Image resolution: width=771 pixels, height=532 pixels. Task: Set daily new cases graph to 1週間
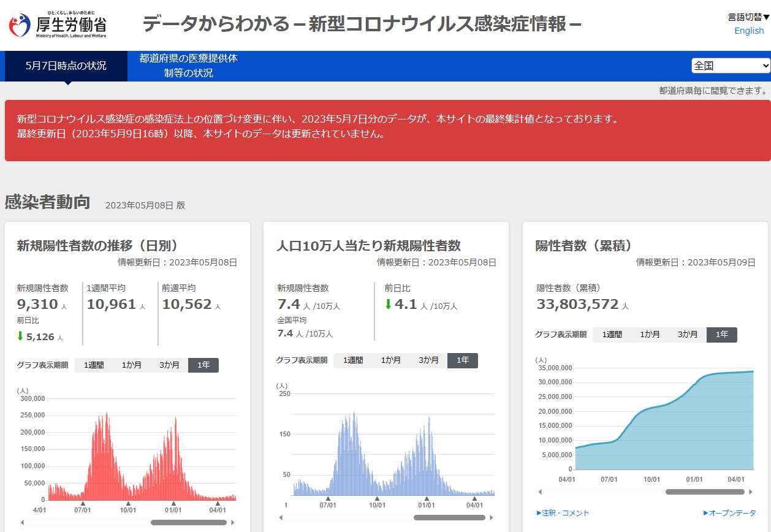pyautogui.click(x=94, y=365)
